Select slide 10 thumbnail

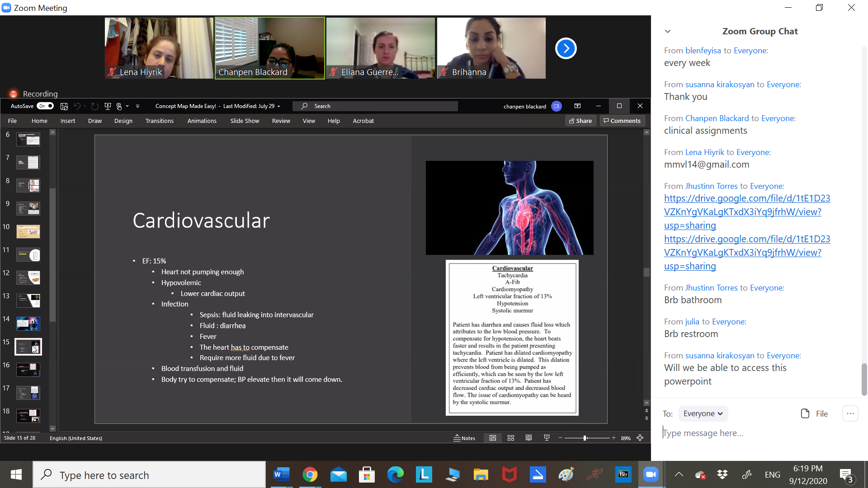(x=28, y=231)
